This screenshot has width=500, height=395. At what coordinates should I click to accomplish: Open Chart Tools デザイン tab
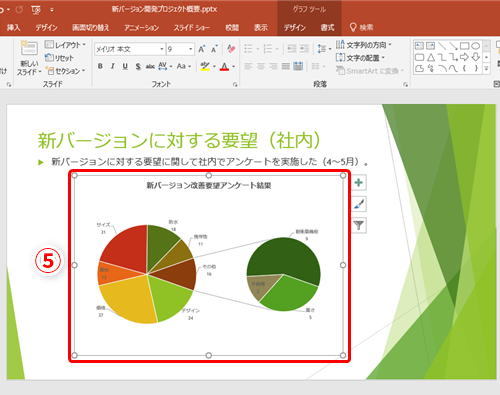point(295,27)
